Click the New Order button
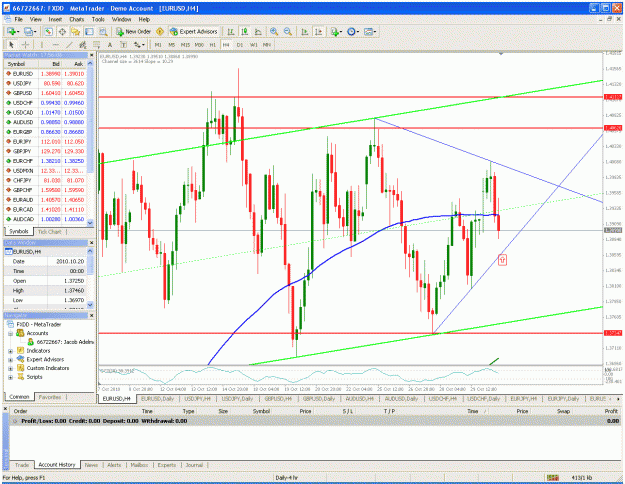Image resolution: width=625 pixels, height=484 pixels. click(x=134, y=31)
